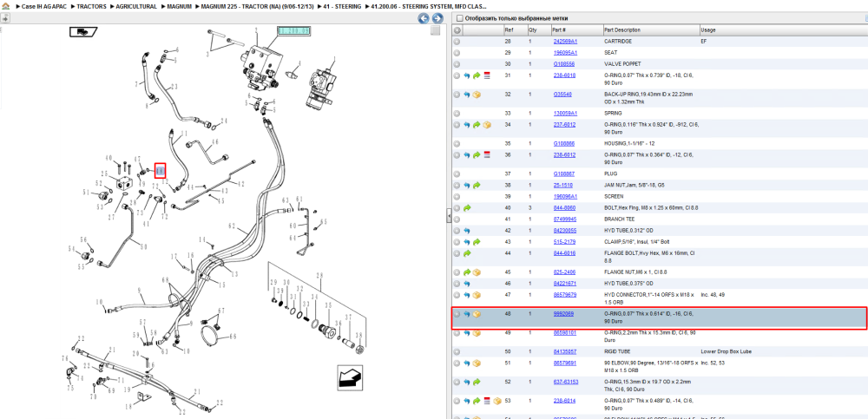Toggle circle marker for SCREEN row 39

[x=457, y=197]
